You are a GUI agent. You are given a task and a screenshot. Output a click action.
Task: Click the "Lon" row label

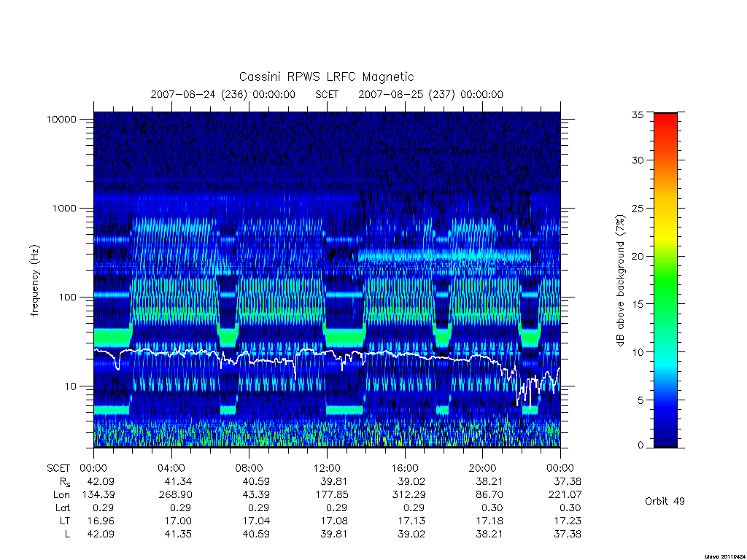tap(61, 495)
